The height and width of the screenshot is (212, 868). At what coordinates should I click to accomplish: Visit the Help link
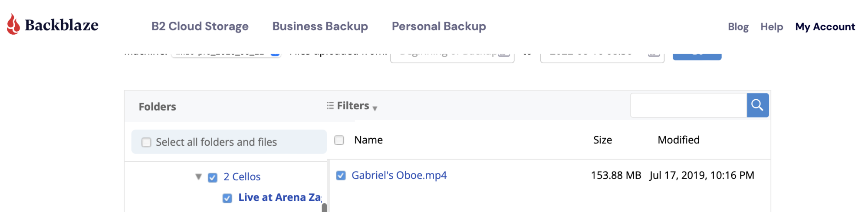coord(772,27)
